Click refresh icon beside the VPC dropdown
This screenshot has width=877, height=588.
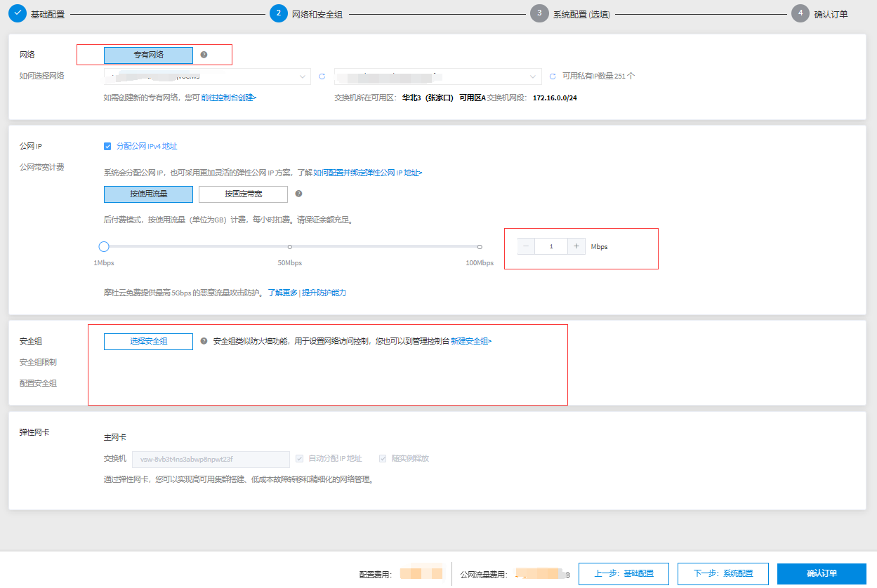click(322, 76)
